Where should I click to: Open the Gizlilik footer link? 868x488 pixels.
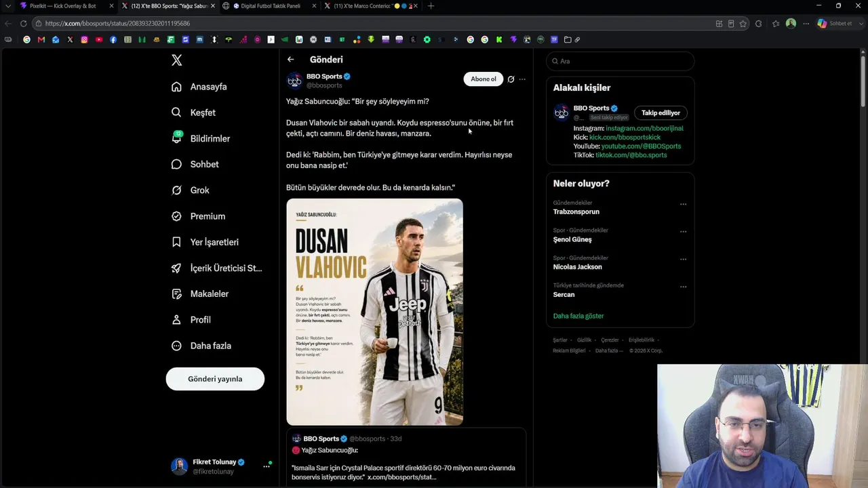pyautogui.click(x=584, y=340)
